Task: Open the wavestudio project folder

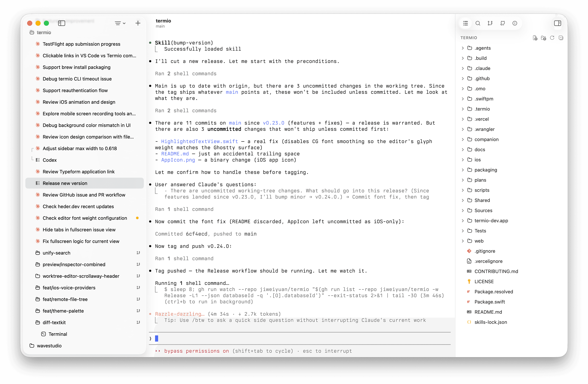Action: pyautogui.click(x=84, y=346)
